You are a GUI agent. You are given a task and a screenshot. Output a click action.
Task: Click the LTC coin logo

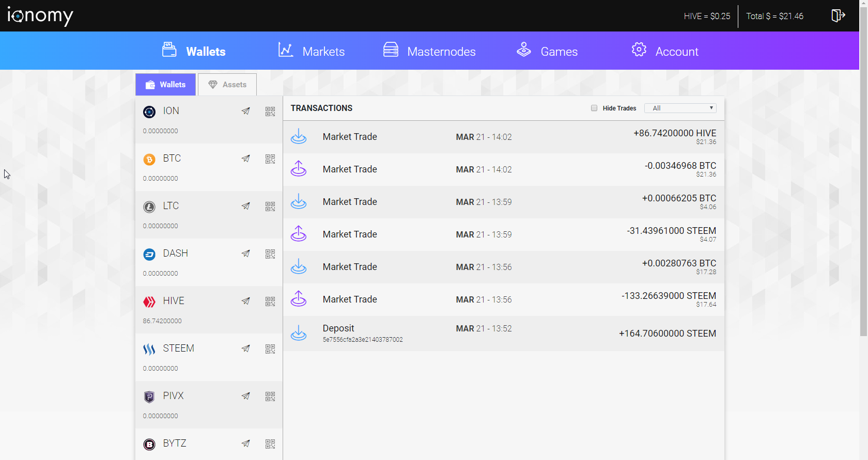click(x=149, y=207)
